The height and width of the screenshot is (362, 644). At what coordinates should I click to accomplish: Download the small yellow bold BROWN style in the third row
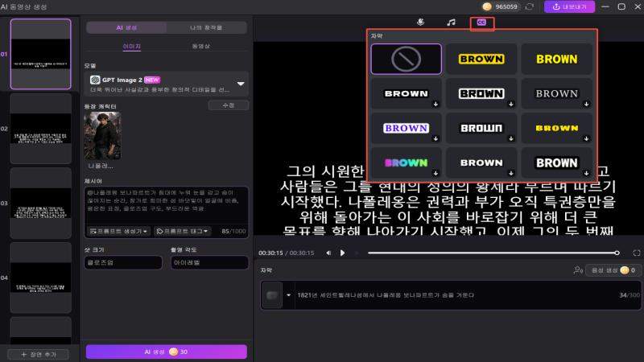(x=586, y=138)
